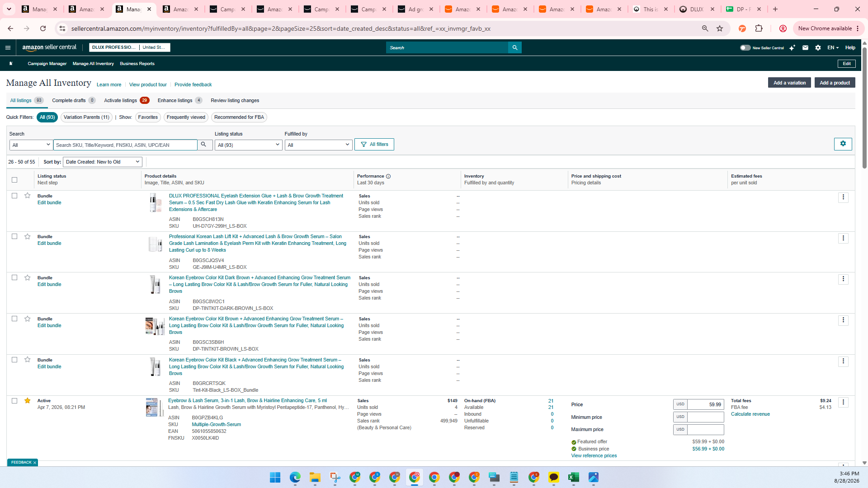Open Chrome profile avatar icon
The height and width of the screenshot is (488, 868).
click(x=783, y=28)
